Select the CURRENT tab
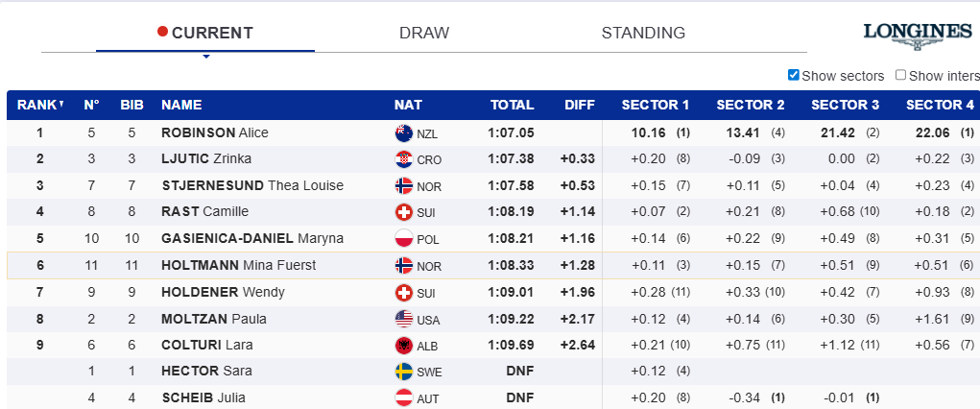The width and height of the screenshot is (980, 409). (212, 33)
